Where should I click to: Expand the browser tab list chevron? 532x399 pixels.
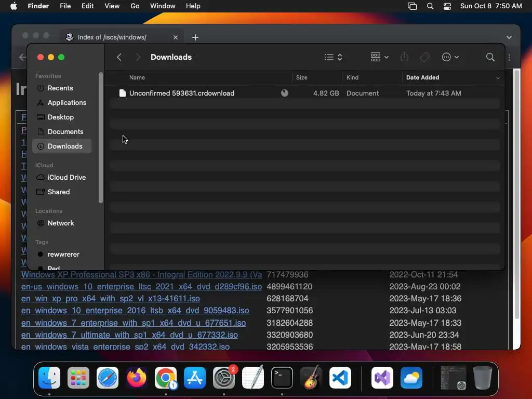point(509,37)
